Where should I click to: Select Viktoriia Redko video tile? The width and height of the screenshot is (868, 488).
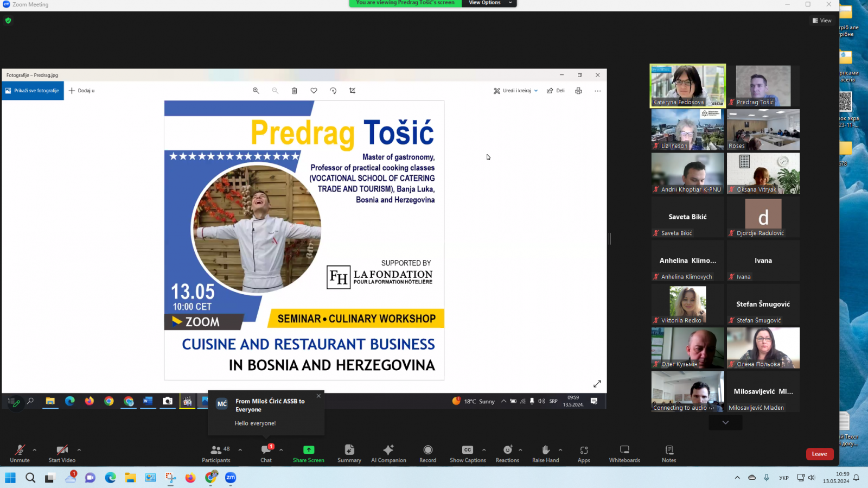point(688,304)
